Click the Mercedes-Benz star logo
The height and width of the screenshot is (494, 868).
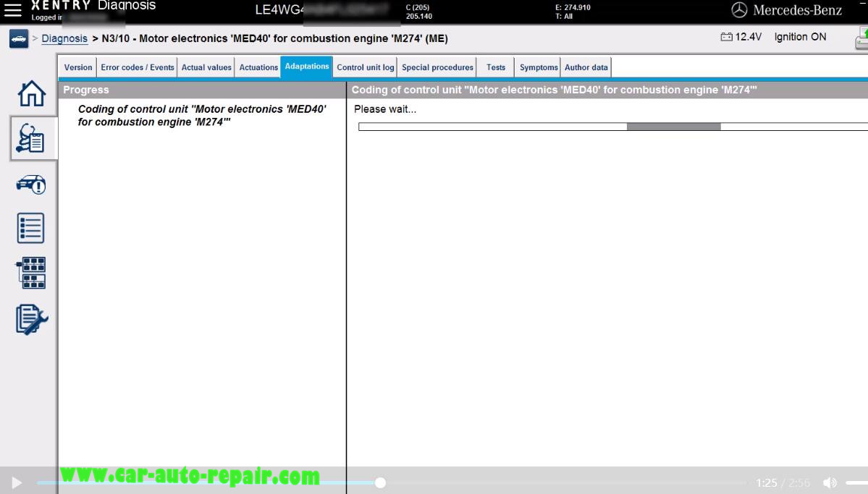click(x=739, y=10)
